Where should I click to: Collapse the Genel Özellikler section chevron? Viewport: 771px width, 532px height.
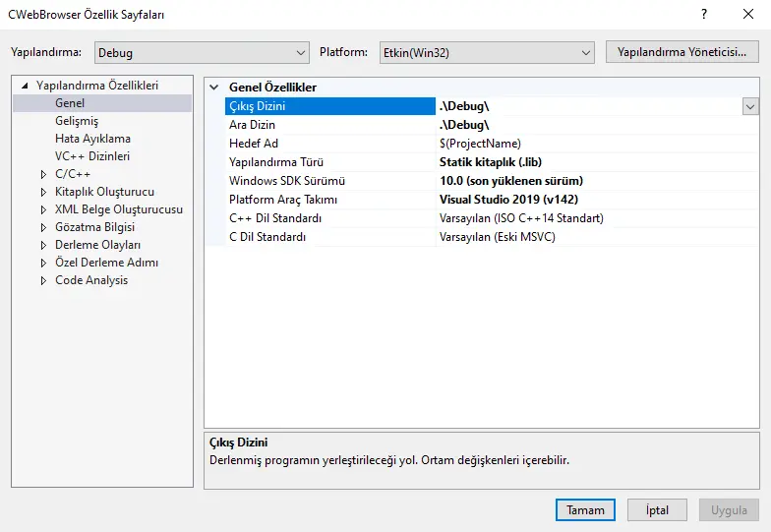[214, 88]
